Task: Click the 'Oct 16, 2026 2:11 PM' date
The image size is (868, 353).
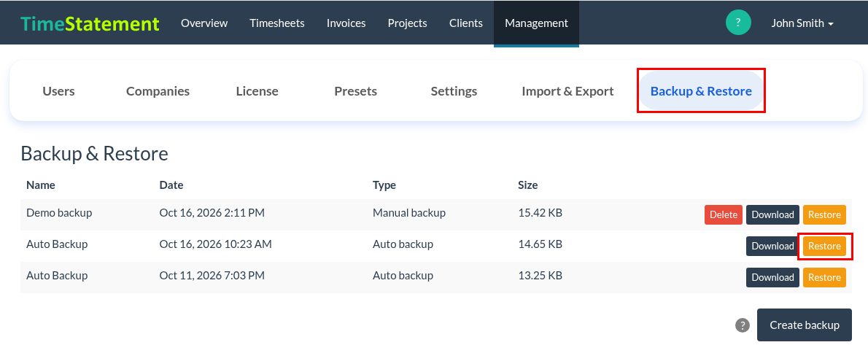Action: pos(212,212)
